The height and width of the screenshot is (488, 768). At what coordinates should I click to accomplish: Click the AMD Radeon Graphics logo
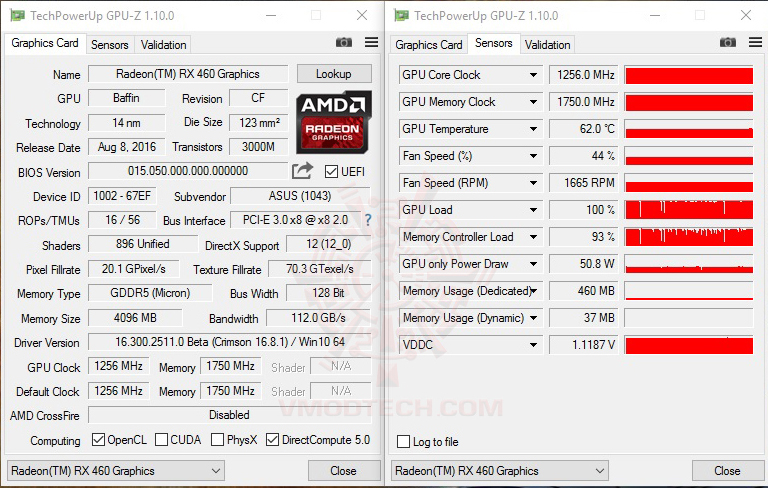334,122
